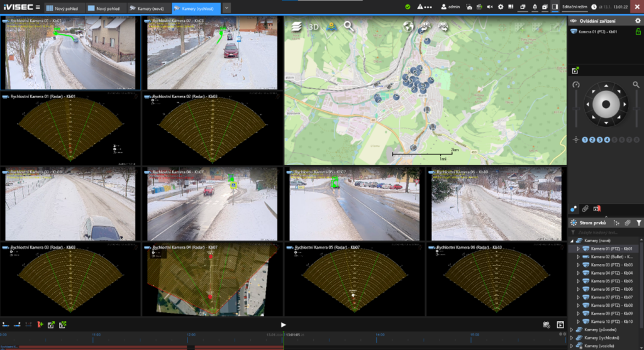
Task: Collapse the Kamery (nové) tree group
Action: 572,241
